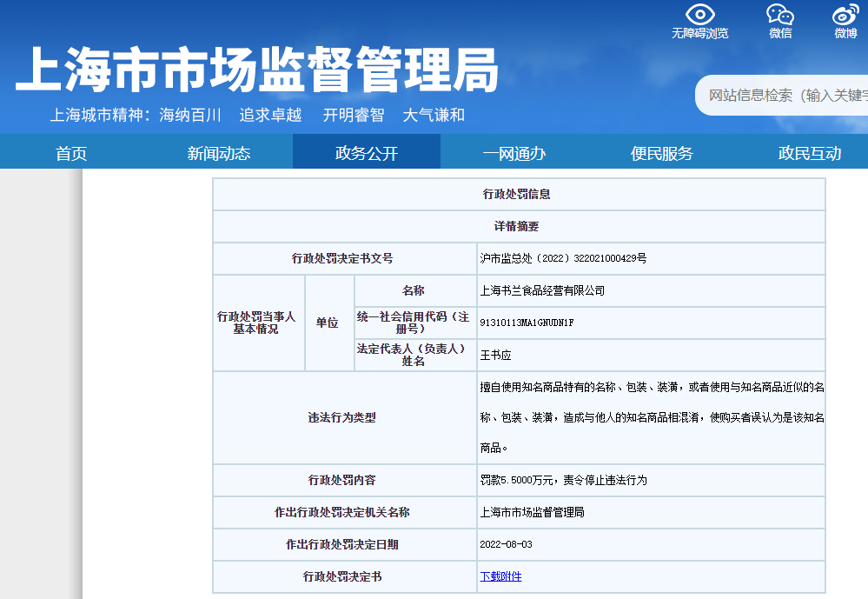Image resolution: width=868 pixels, height=599 pixels.
Task: Open the 无障碍浏览 accessibility eye icon
Action: point(699,16)
